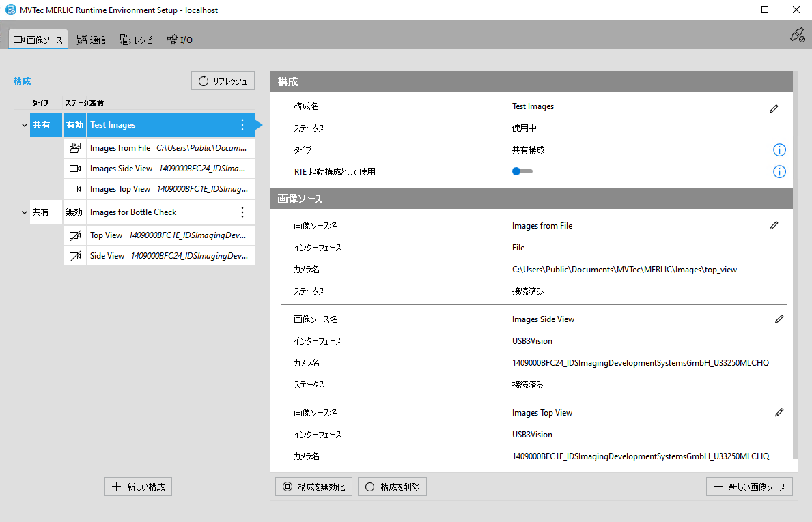Click the pencil icon next to Test Images name
Viewport: 812px width, 522px height.
pyautogui.click(x=774, y=108)
